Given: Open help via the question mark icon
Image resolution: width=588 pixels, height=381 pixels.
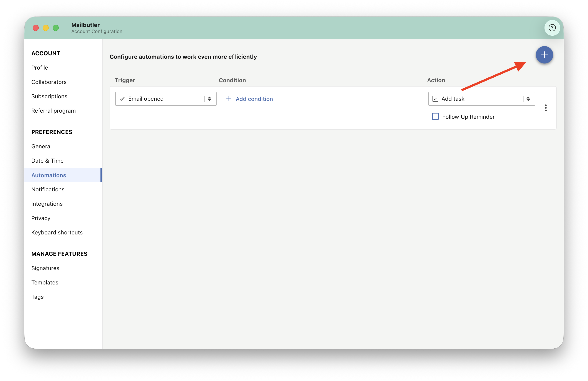Looking at the screenshot, I should [x=552, y=28].
